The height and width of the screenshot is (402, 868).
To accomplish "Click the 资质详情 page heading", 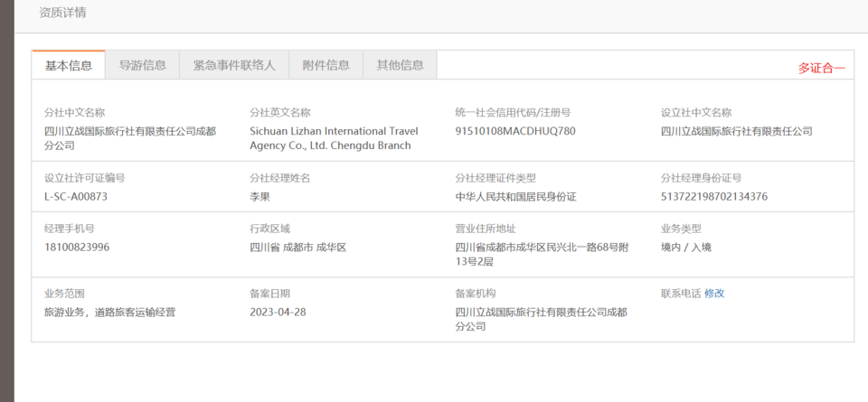I will pos(63,13).
